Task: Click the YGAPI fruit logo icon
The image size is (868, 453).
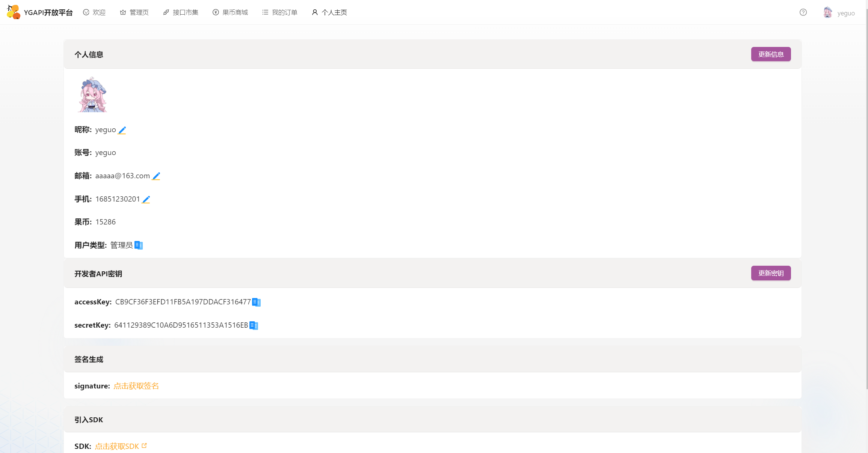Action: (x=14, y=12)
